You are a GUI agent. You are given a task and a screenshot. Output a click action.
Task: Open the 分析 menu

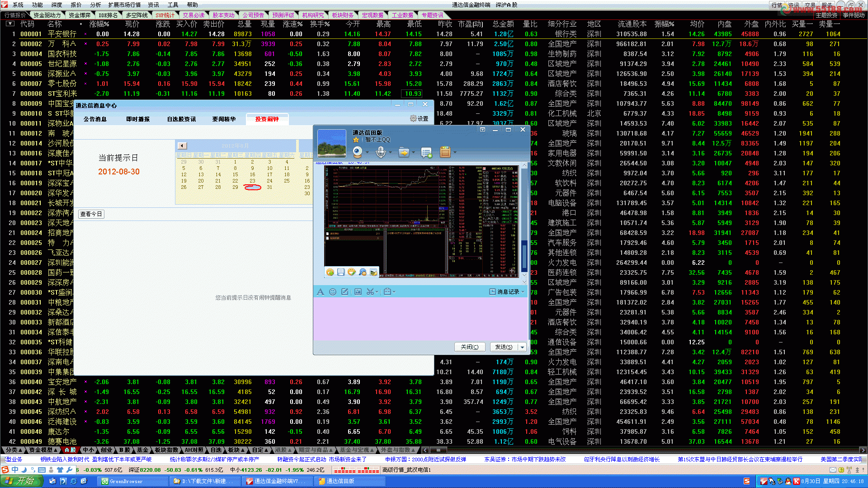(95, 5)
